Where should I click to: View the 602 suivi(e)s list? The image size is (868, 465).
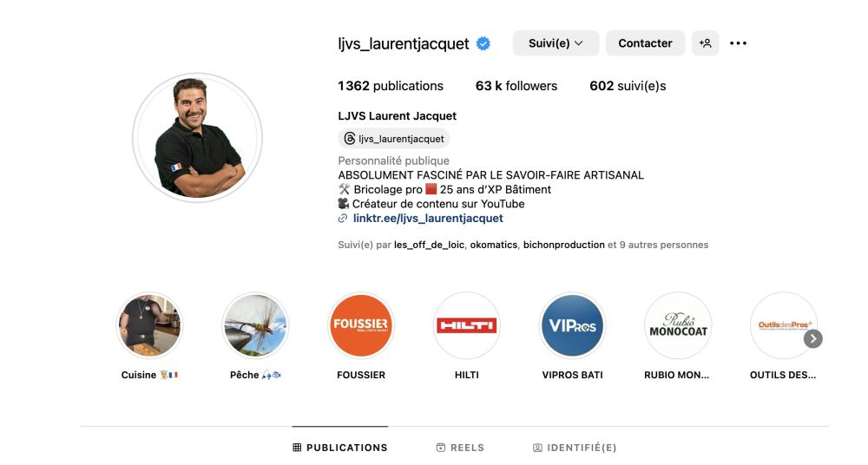(x=628, y=86)
